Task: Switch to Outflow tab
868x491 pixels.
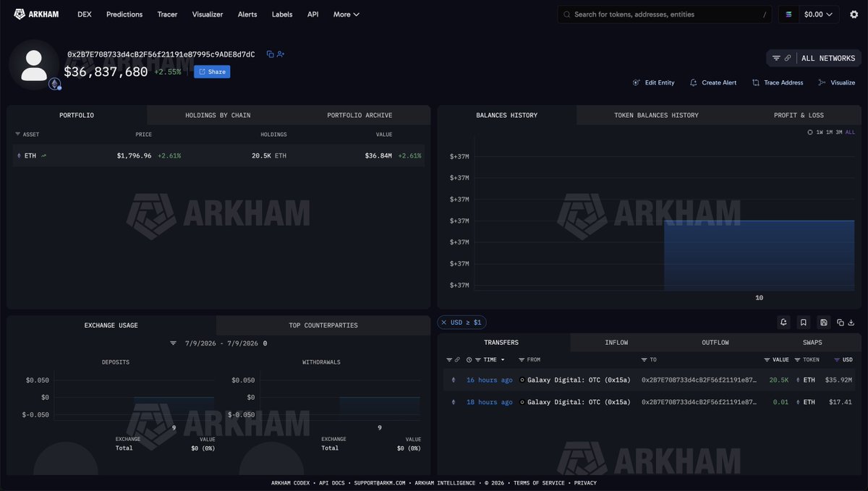Action: coord(715,343)
